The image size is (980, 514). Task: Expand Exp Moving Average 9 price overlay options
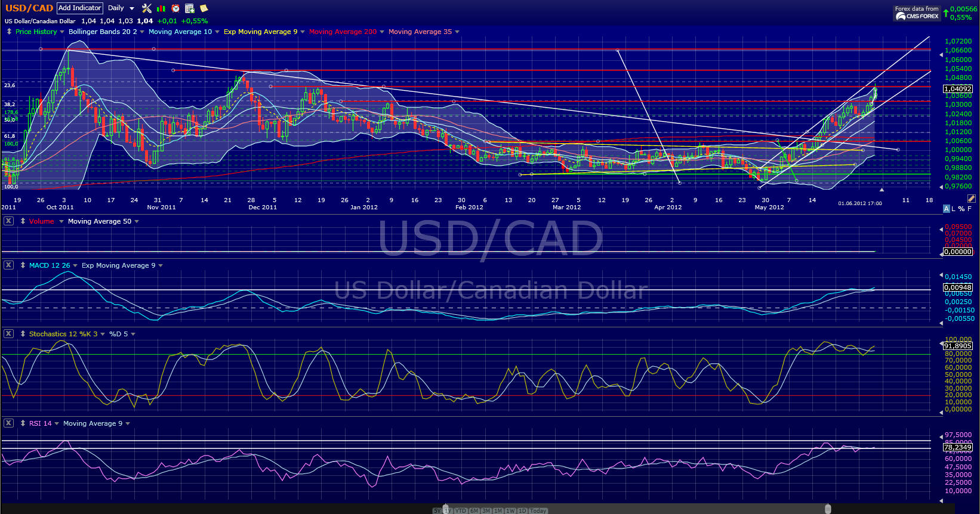click(x=303, y=32)
